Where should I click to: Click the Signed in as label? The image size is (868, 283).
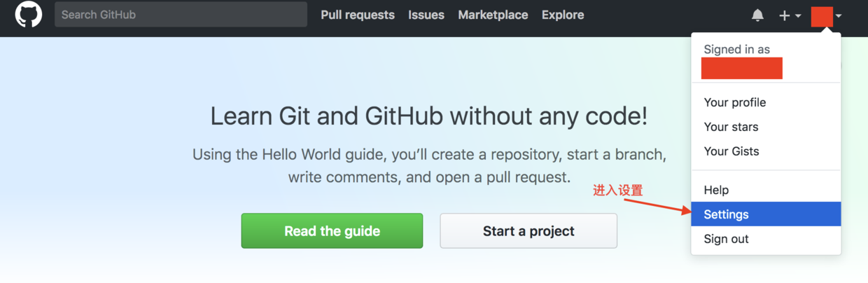pos(736,50)
